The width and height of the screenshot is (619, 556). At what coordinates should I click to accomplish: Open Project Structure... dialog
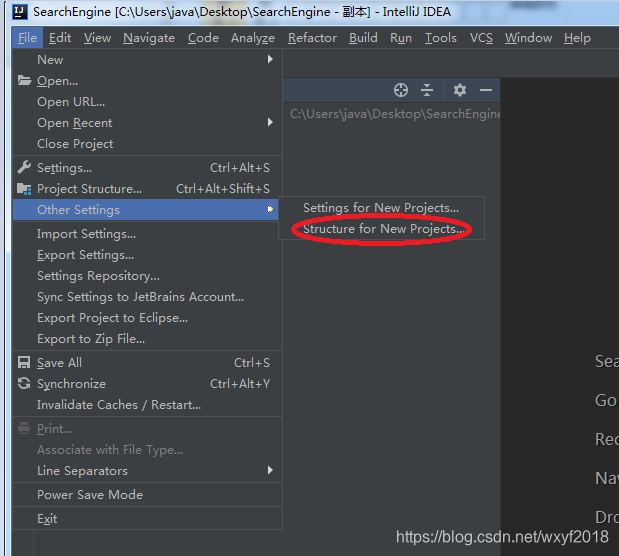(147, 188)
